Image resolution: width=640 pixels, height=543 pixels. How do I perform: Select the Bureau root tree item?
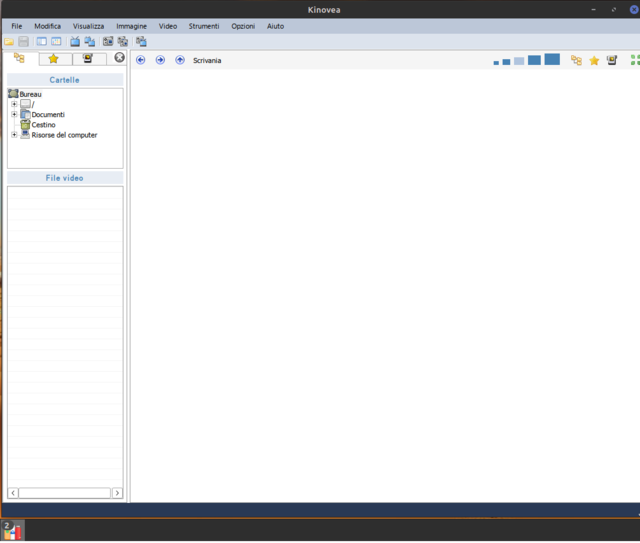coord(31,94)
